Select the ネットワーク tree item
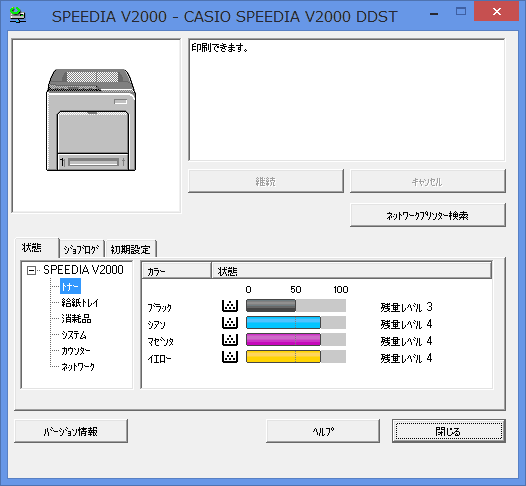Viewport: 526px width, 486px height. pyautogui.click(x=78, y=367)
